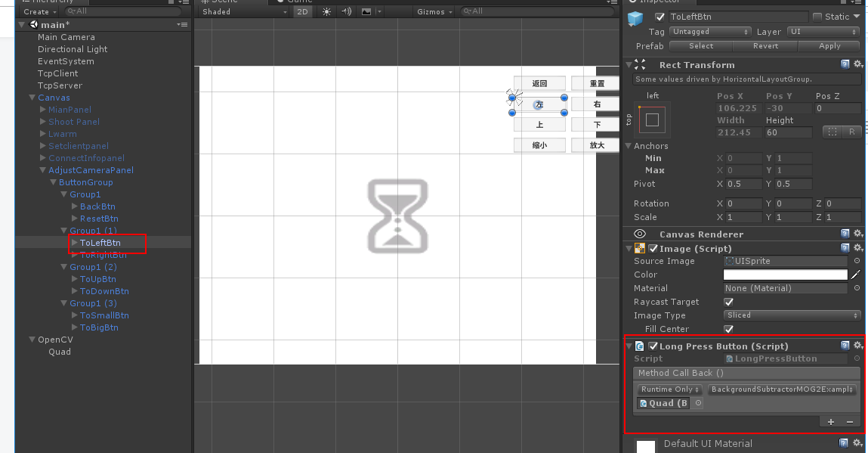Open Static flags dropdown arrow
The width and height of the screenshot is (868, 453).
(857, 17)
